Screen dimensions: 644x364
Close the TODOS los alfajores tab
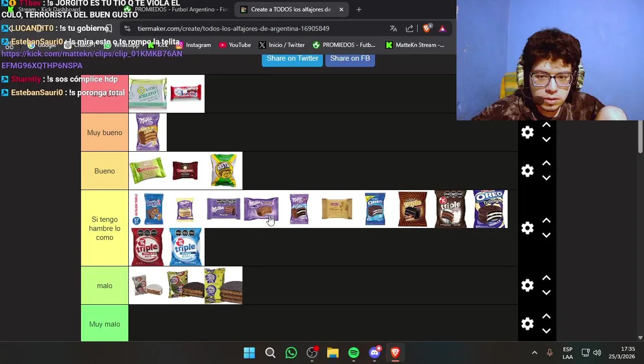point(341,9)
